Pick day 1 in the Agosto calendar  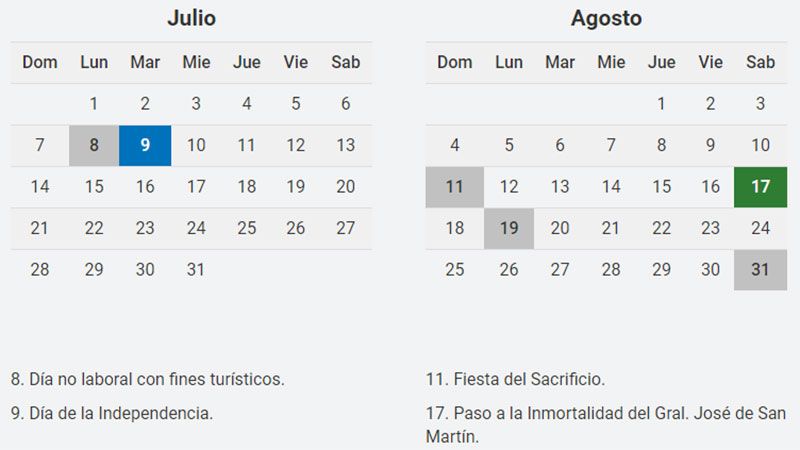[x=661, y=103]
